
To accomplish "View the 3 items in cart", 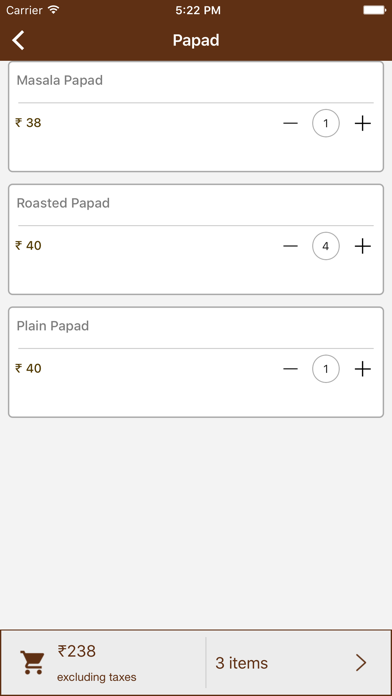I will [x=242, y=663].
